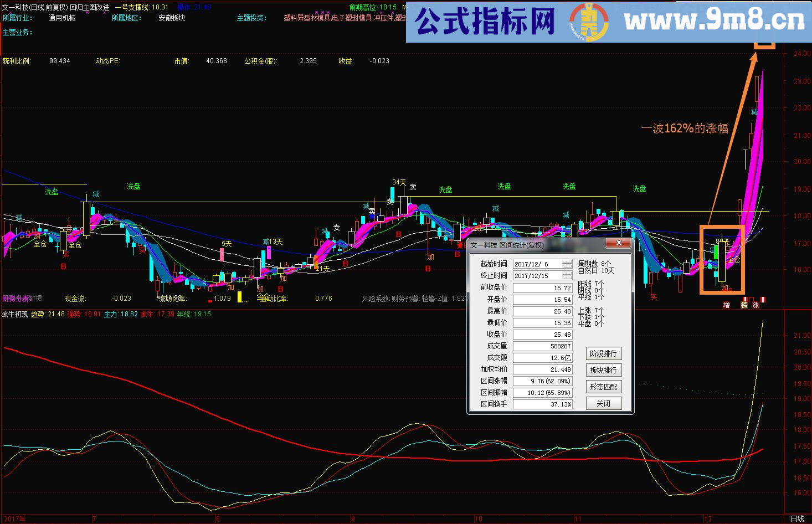
Task: Click the 榜 marker below the chart
Action: pyautogui.click(x=744, y=305)
